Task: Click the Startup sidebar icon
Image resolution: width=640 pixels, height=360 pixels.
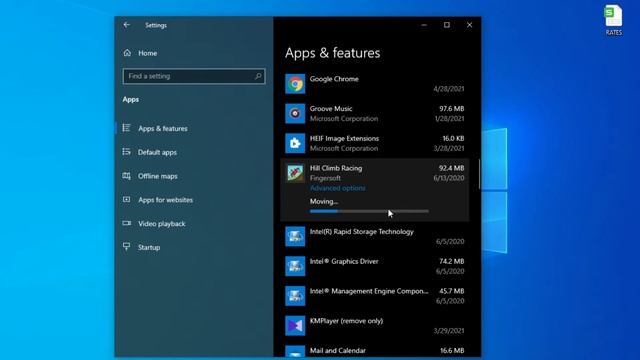Action: click(127, 247)
